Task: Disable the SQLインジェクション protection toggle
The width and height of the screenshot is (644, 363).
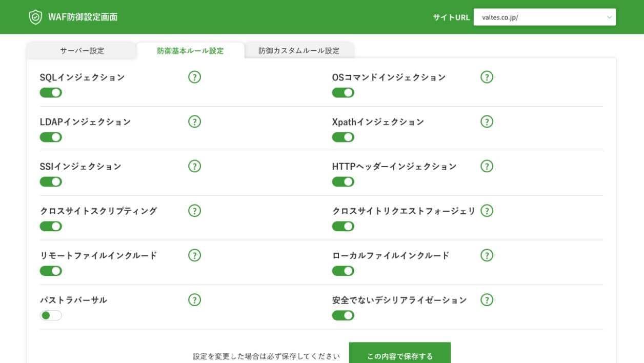Action: click(x=50, y=92)
